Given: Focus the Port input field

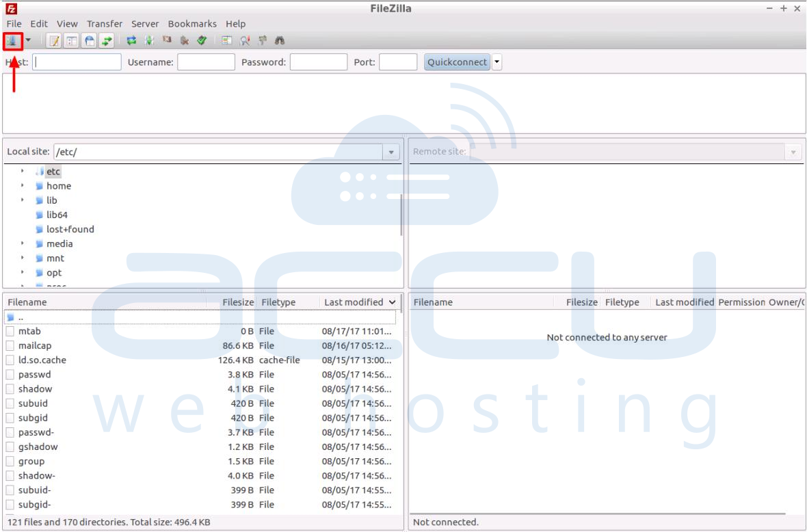Looking at the screenshot, I should pos(398,62).
